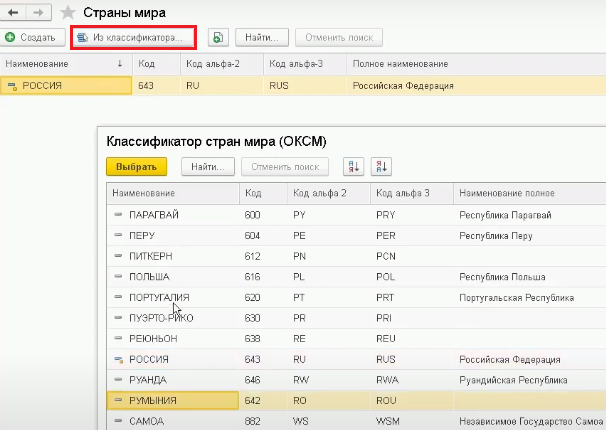Click the row icon beside РУАНДА
The height and width of the screenshot is (430, 606).
click(x=118, y=380)
